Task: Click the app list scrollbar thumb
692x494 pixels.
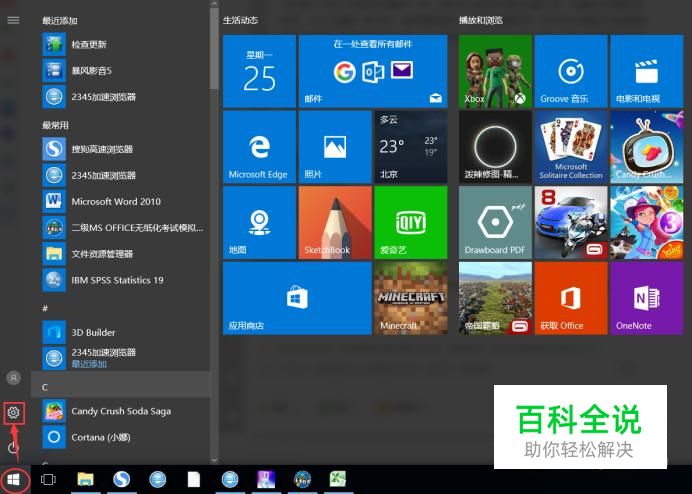Action: click(x=214, y=49)
